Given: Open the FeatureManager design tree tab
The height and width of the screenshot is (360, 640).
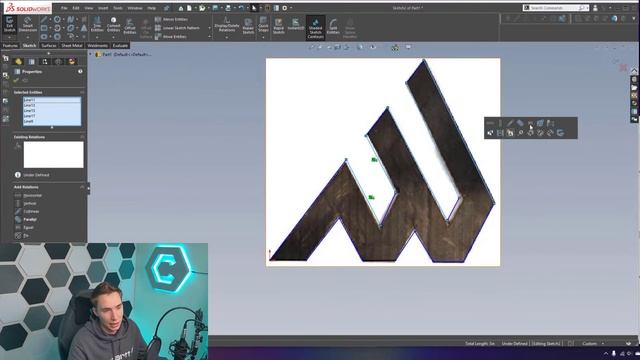Looking at the screenshot, I should point(18,62).
